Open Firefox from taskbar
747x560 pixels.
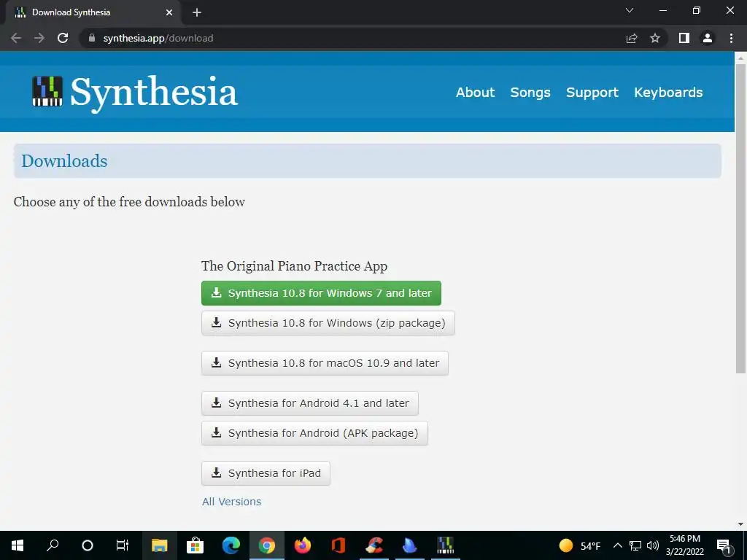point(303,545)
